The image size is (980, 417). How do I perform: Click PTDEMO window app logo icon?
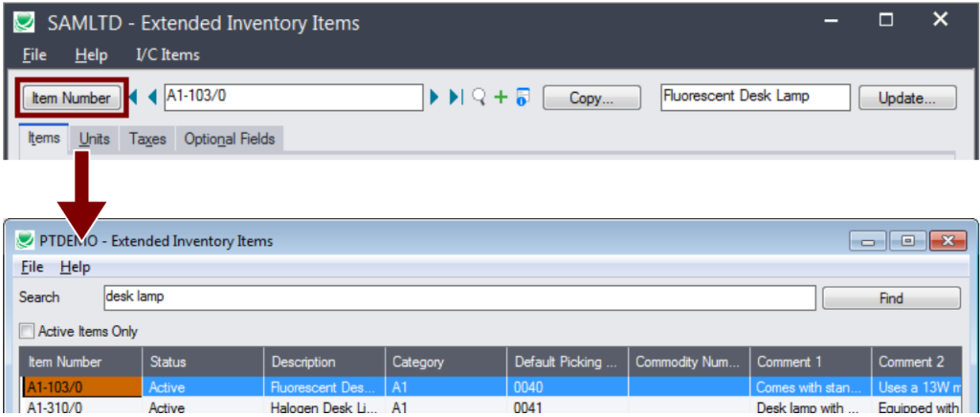[x=24, y=240]
